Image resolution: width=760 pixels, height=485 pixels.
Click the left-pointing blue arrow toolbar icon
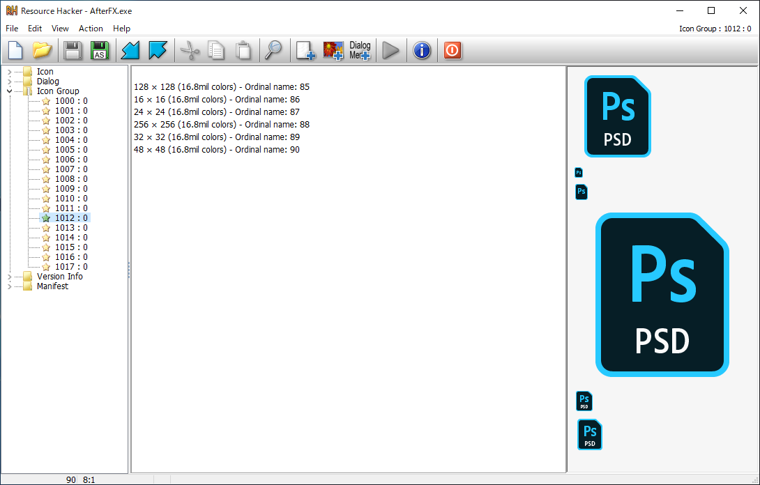(x=130, y=50)
